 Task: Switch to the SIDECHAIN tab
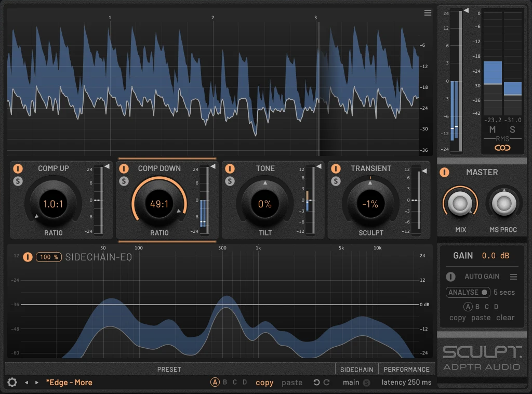tap(356, 370)
